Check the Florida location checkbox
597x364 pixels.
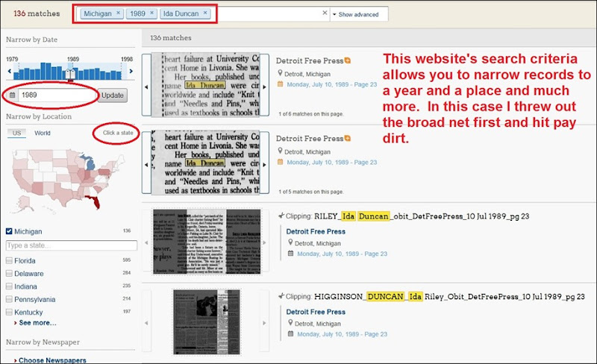(x=9, y=261)
